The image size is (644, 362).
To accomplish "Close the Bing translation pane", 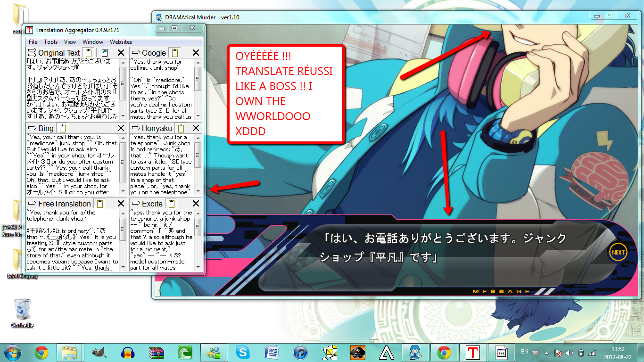I will point(121,128).
